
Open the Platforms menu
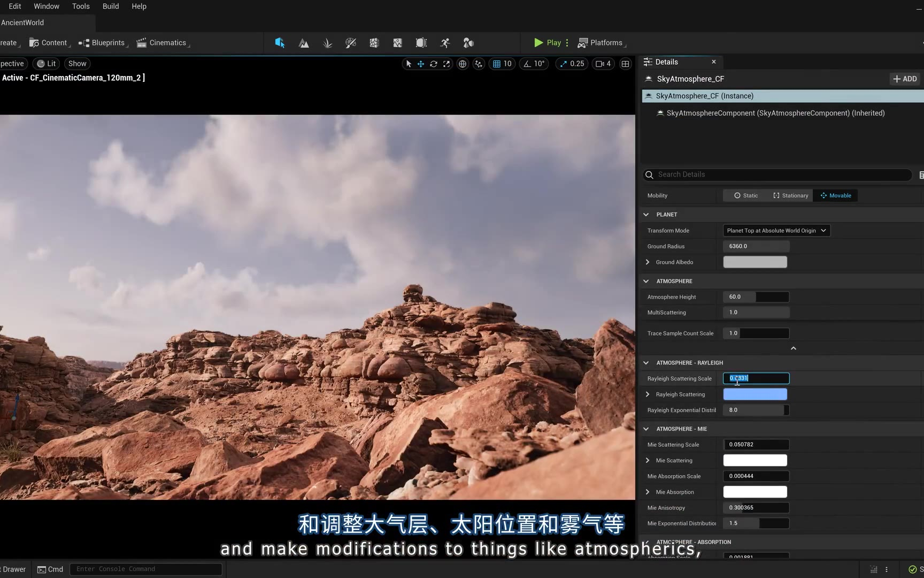tap(602, 43)
